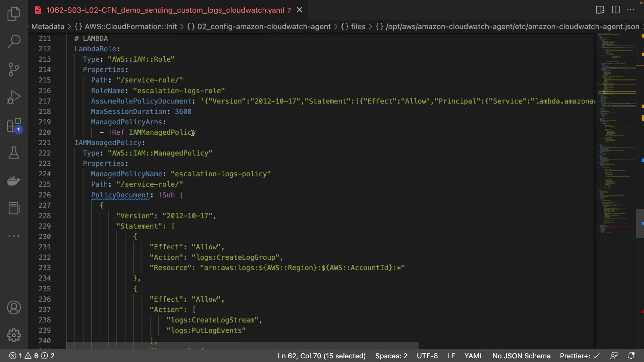Open the Run and Debug view
The width and height of the screenshot is (644, 362).
(x=14, y=97)
